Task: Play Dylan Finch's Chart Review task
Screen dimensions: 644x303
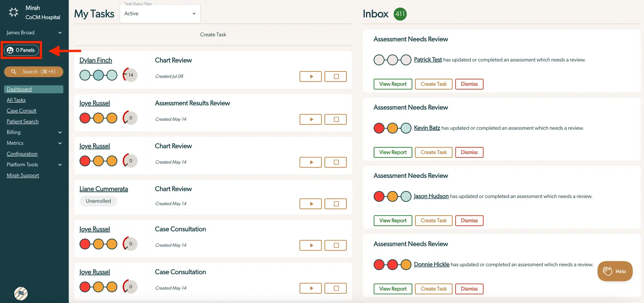Action: [310, 76]
